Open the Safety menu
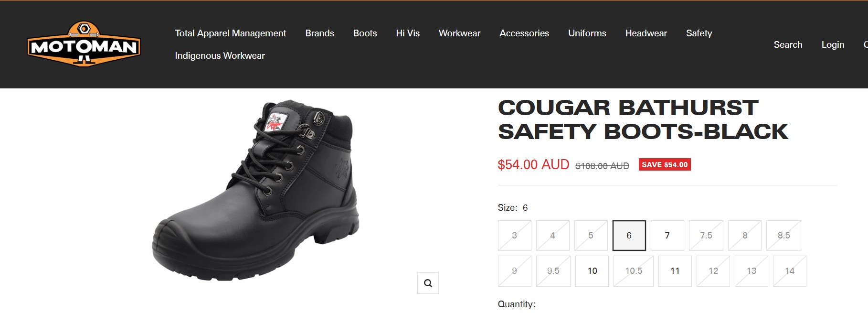868x313 pixels. tap(699, 33)
